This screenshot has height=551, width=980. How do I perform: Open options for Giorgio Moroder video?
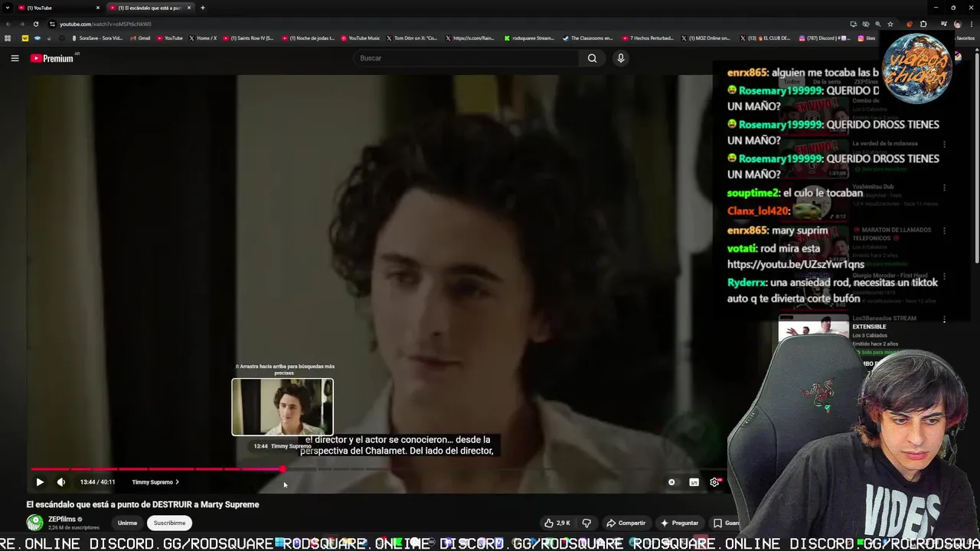[944, 275]
